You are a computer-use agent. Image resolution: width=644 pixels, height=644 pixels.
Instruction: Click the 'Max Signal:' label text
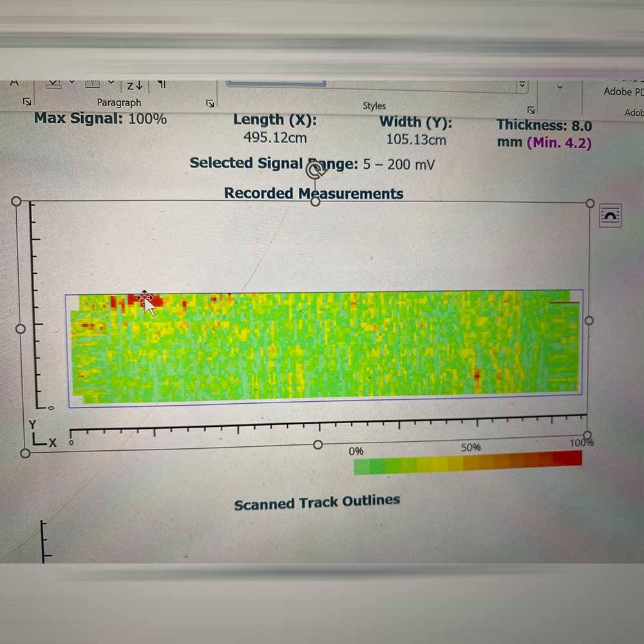79,118
